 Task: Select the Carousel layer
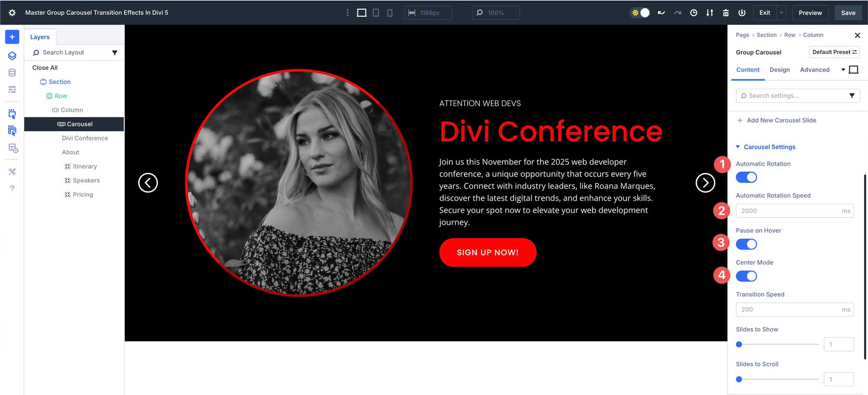click(x=74, y=124)
